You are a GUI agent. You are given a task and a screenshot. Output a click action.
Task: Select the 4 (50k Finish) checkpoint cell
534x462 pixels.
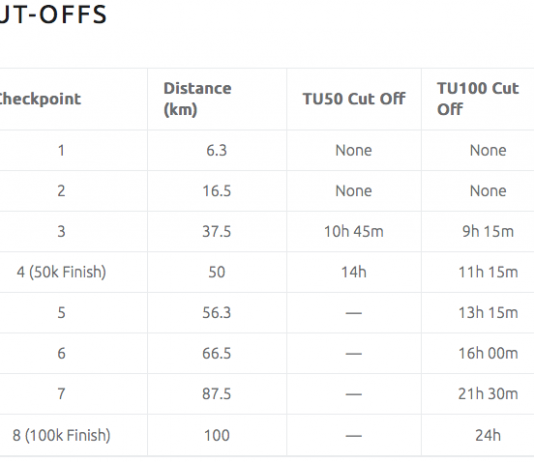[61, 272]
